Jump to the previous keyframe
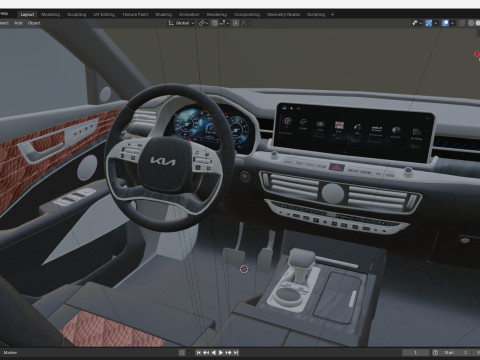Image resolution: width=480 pixels, height=360 pixels. (206, 352)
